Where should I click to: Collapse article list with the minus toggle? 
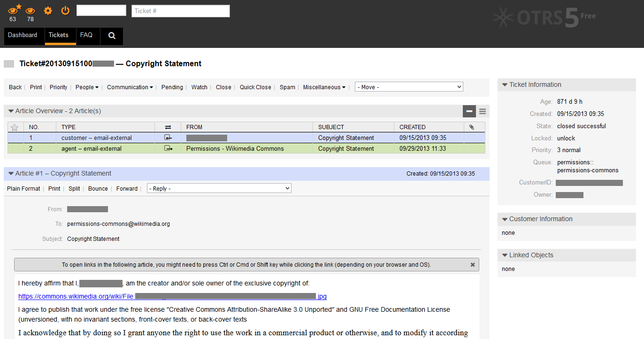(x=469, y=111)
